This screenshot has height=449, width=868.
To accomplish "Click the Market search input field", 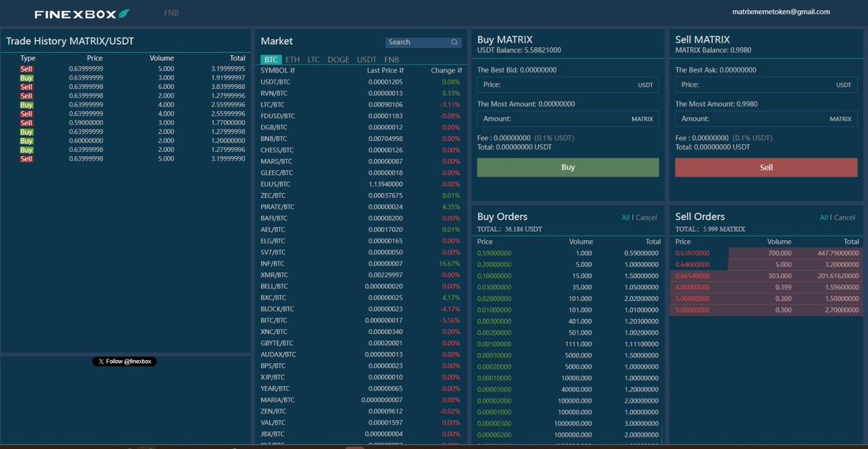I will point(420,42).
